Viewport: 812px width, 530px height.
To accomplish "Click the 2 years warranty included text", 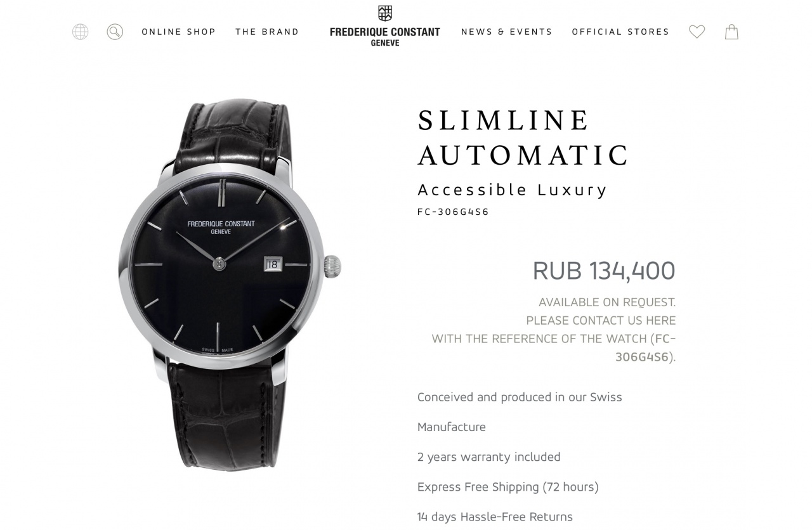I will [488, 457].
